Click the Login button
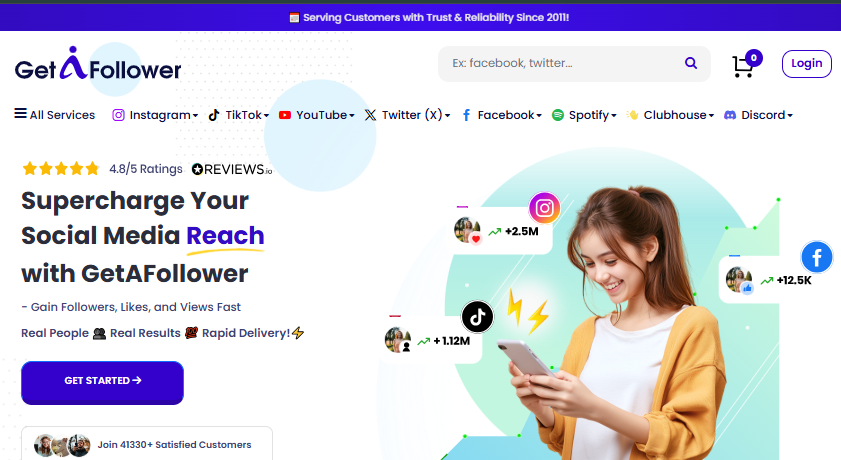The image size is (841, 460). (x=807, y=64)
